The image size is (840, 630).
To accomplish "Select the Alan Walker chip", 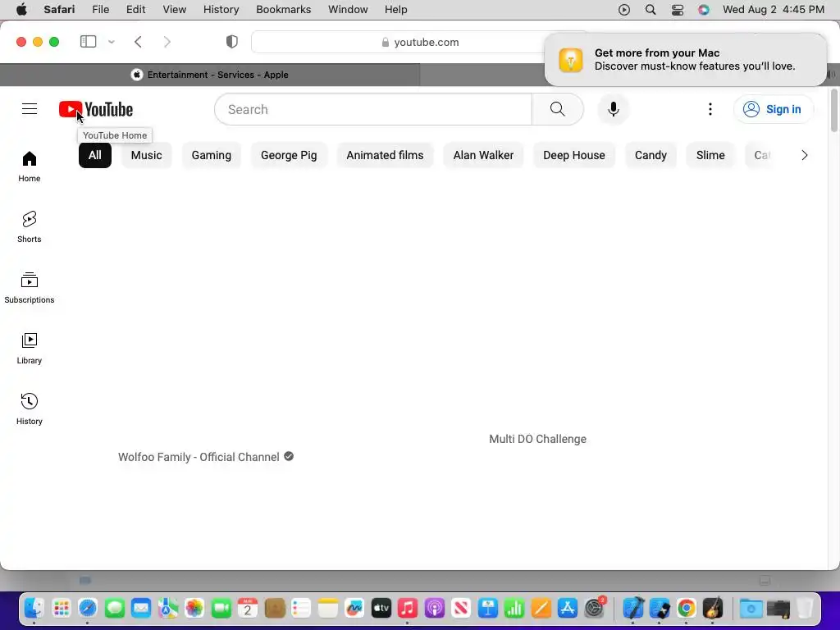I will click(x=483, y=155).
